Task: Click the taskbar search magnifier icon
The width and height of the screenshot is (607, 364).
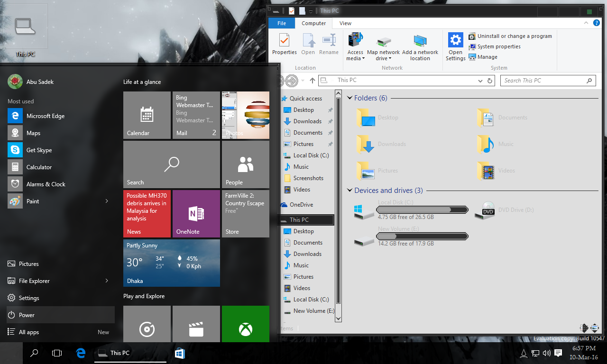Action: pyautogui.click(x=34, y=353)
